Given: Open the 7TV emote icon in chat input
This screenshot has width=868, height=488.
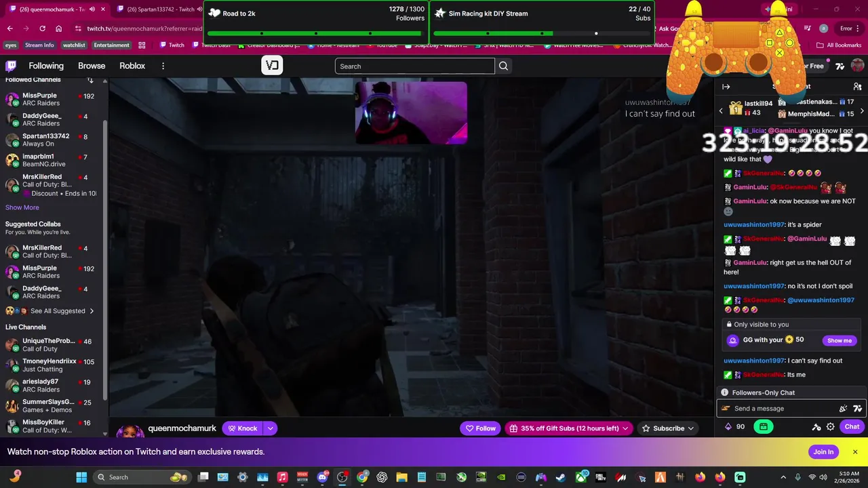Looking at the screenshot, I should [x=857, y=409].
